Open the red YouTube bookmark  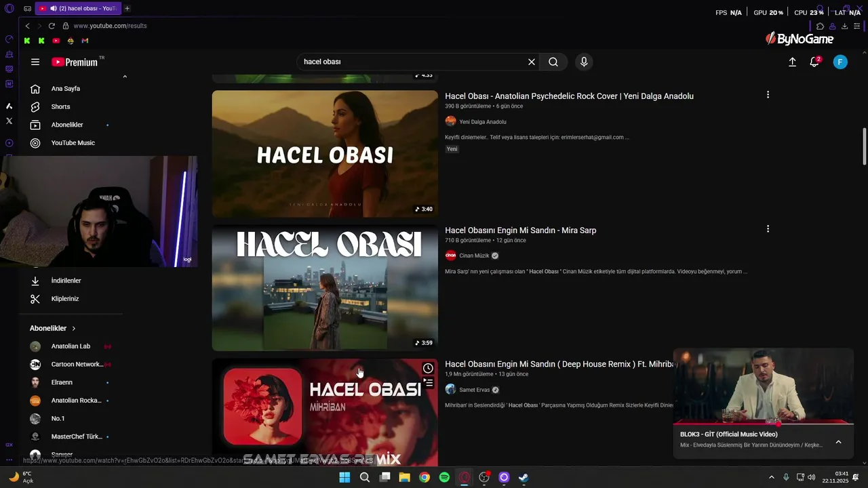(x=56, y=41)
